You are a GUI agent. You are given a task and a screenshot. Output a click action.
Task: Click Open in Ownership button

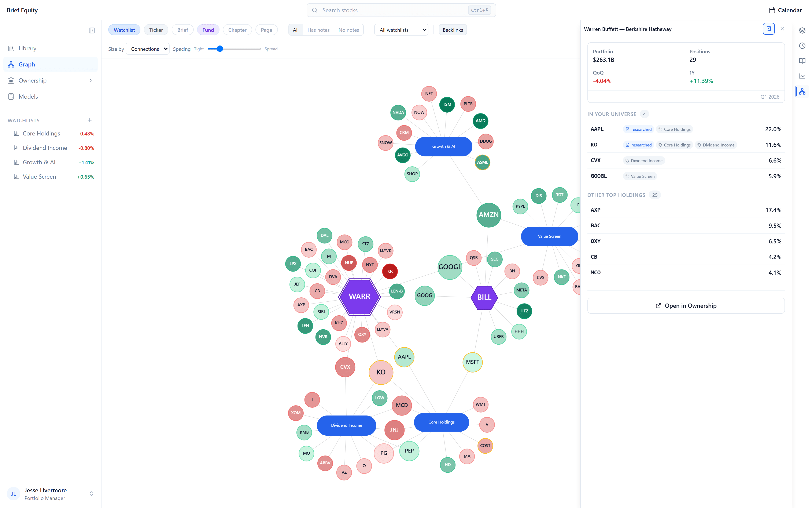(686, 306)
